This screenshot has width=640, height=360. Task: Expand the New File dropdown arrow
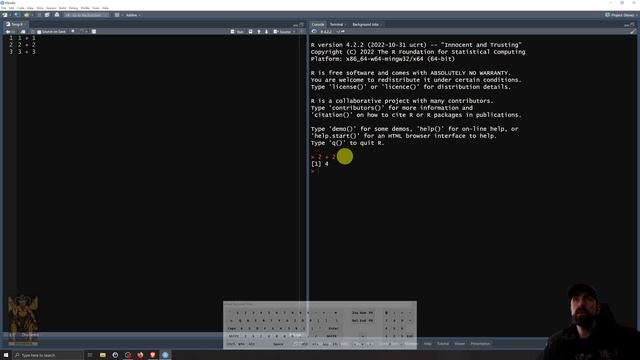[x=10, y=15]
